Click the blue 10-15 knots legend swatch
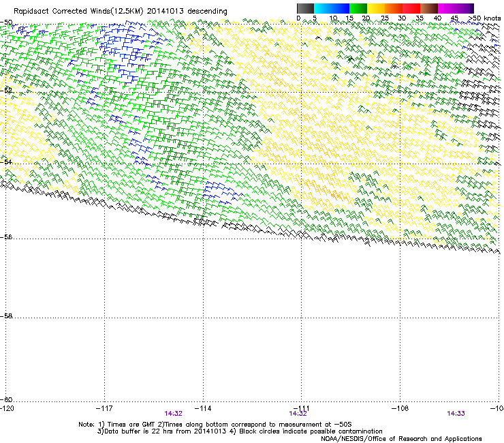Viewport: 504px width, 443px height. point(341,8)
